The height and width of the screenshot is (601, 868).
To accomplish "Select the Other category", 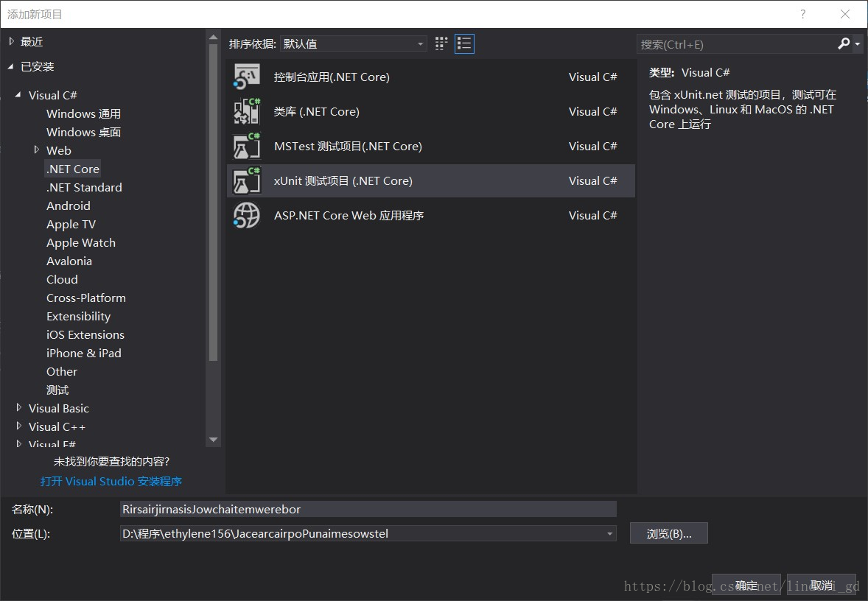I will [x=61, y=371].
